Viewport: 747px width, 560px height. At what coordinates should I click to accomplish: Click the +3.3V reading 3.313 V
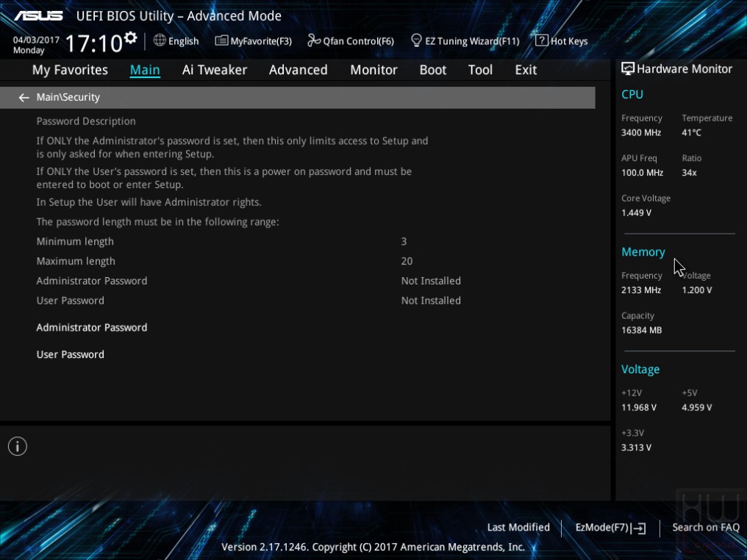tap(637, 448)
